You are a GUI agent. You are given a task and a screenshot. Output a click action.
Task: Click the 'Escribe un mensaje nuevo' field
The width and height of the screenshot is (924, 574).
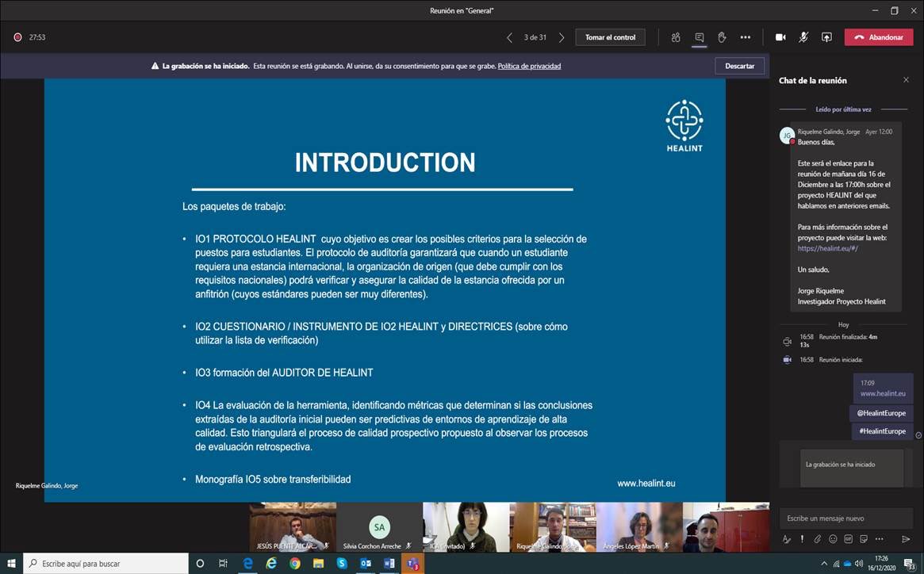[x=845, y=518]
